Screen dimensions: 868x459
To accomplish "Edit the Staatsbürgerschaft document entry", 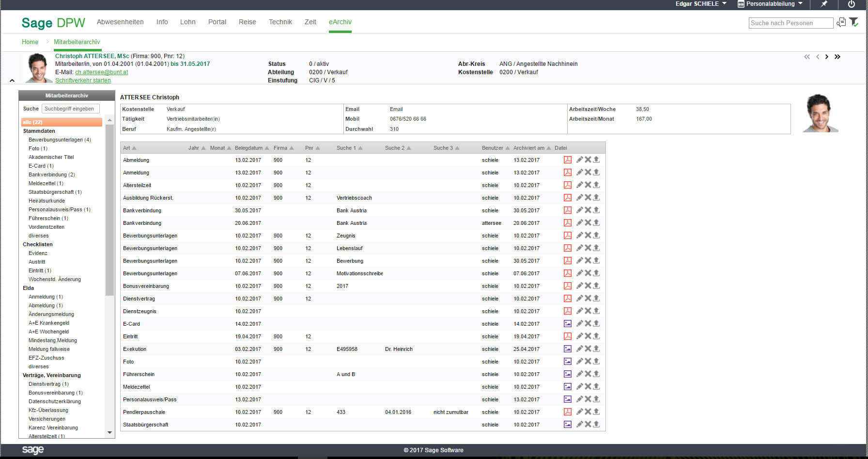I will coord(579,424).
